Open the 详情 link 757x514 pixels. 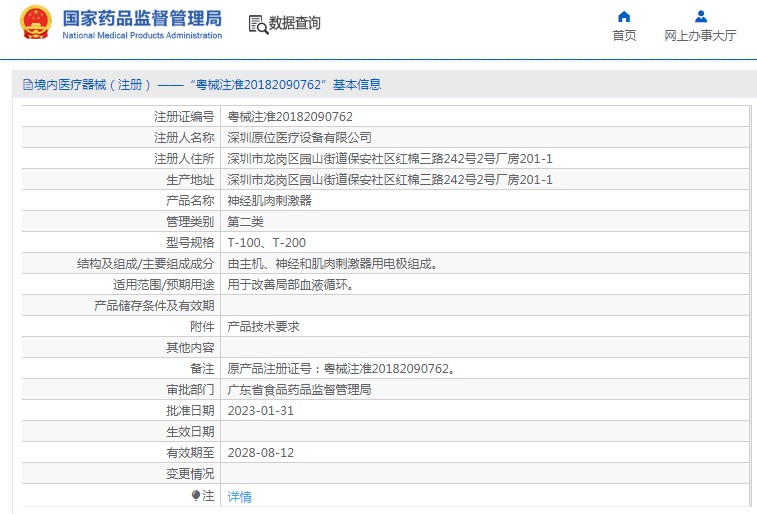[239, 497]
